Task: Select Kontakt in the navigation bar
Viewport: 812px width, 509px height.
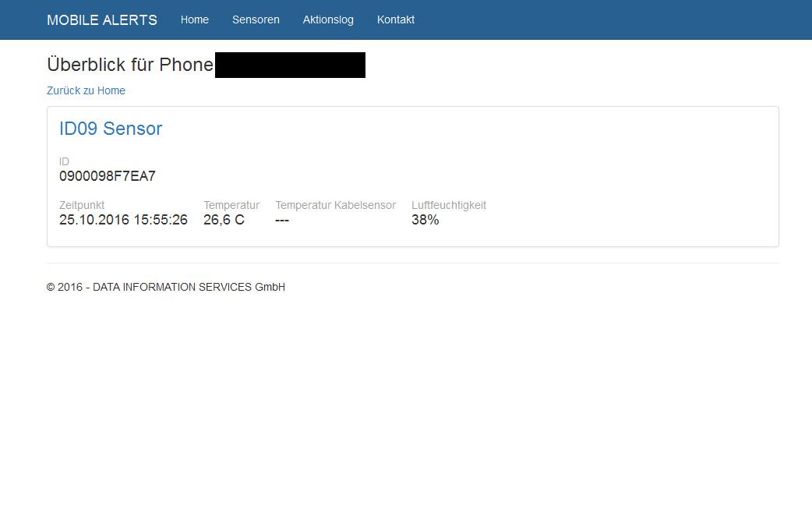Action: [x=396, y=19]
